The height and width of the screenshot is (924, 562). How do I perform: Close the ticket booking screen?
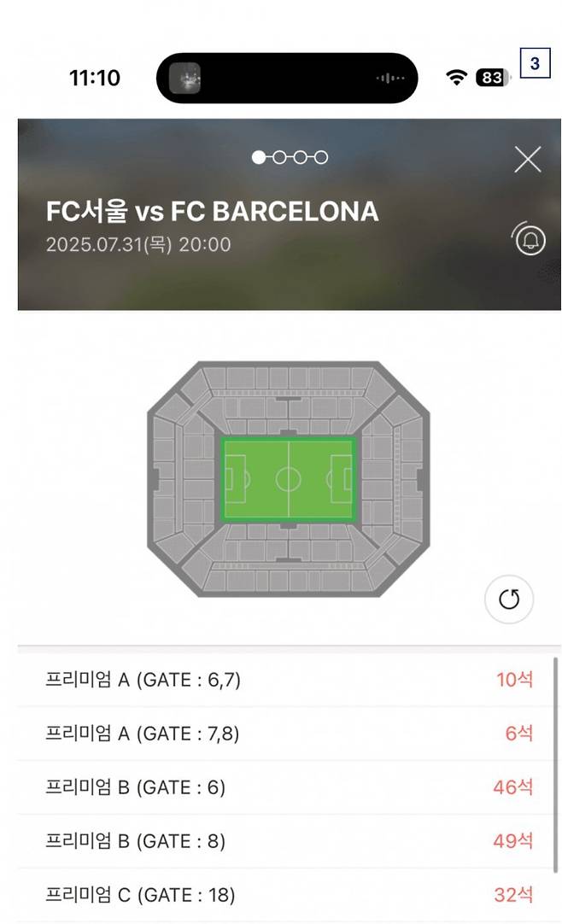527,159
